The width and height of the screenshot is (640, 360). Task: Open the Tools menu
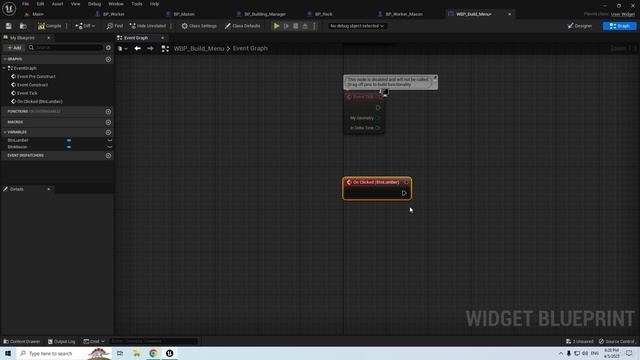(x=137, y=4)
